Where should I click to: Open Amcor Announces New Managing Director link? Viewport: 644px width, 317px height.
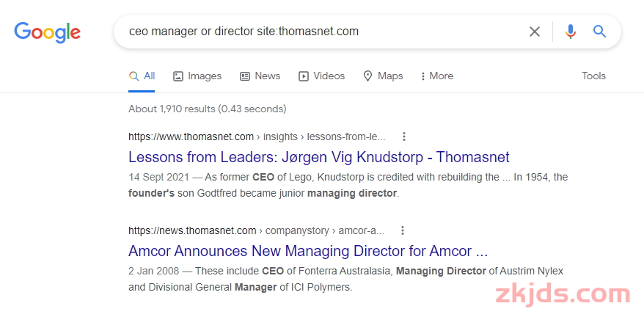pos(308,251)
